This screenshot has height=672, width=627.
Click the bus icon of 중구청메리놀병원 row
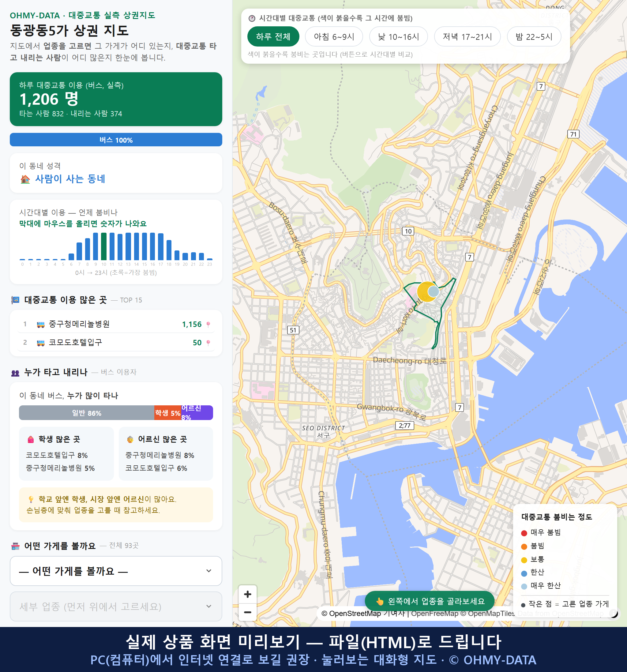40,325
